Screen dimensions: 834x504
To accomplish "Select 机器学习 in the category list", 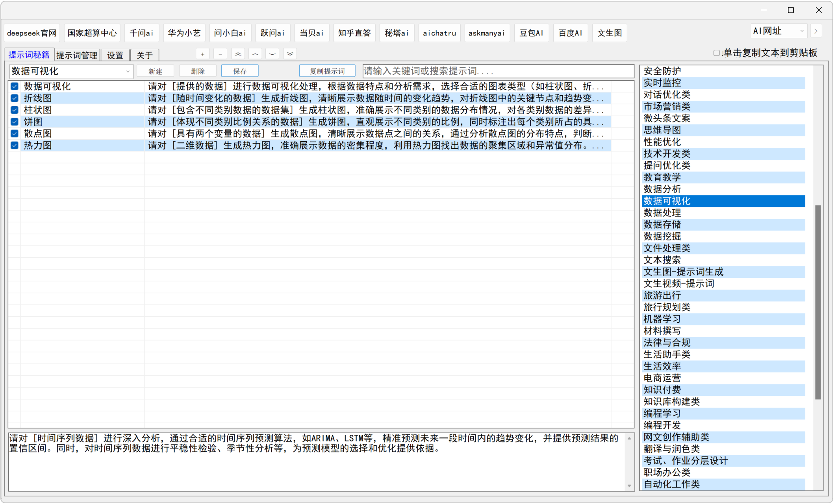I will pyautogui.click(x=723, y=319).
